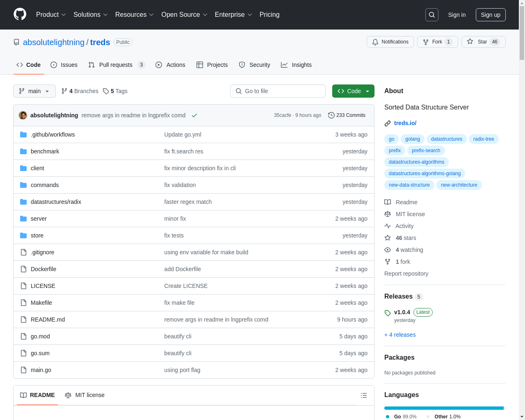Click absolutelightning's avatar in commit bar
Screen dimensions: 525x420
pos(23,115)
